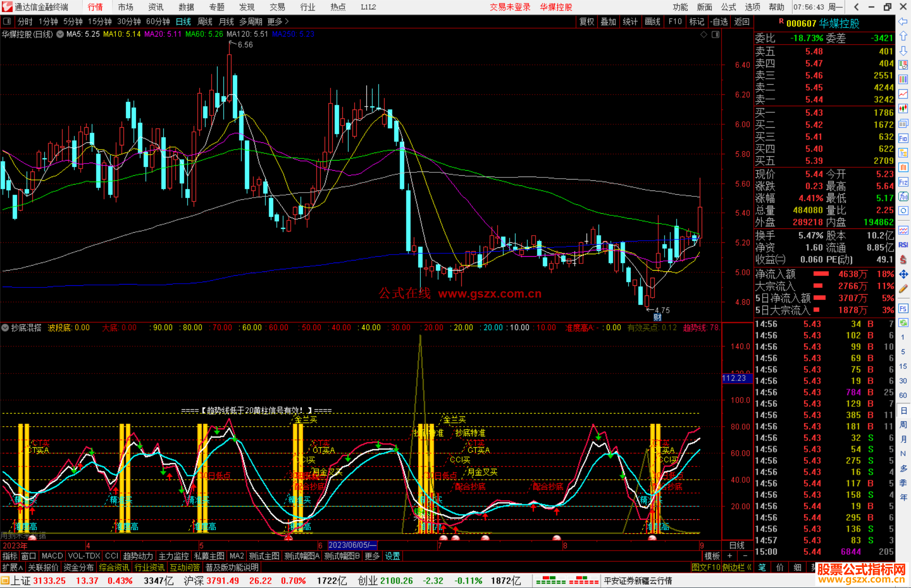911x588 pixels.
Task: Click the 复权 button
Action: click(587, 21)
